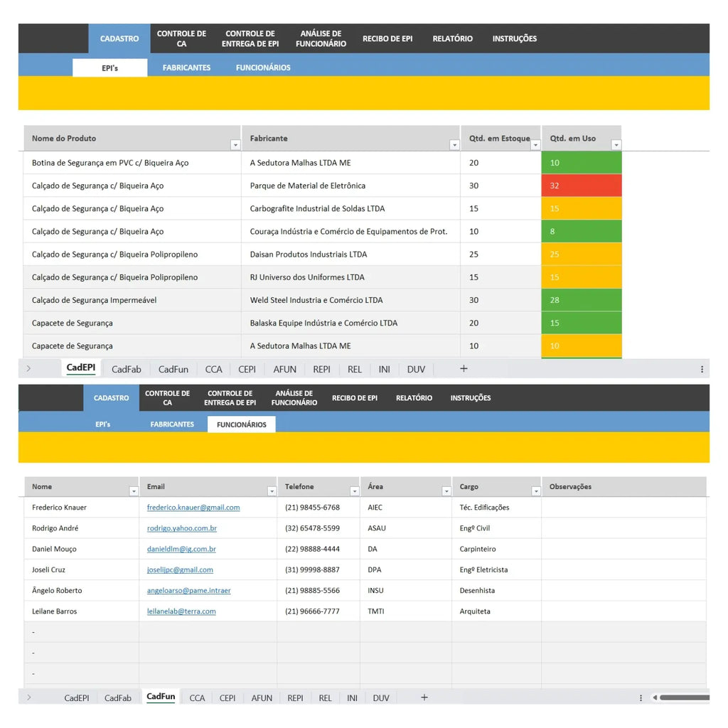
Task: Click sheet navigation arrow beside CadEPI tab
Action: click(28, 369)
